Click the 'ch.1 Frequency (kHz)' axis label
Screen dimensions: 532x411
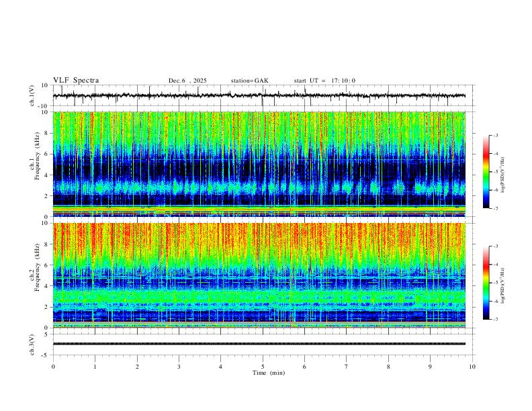(x=34, y=154)
